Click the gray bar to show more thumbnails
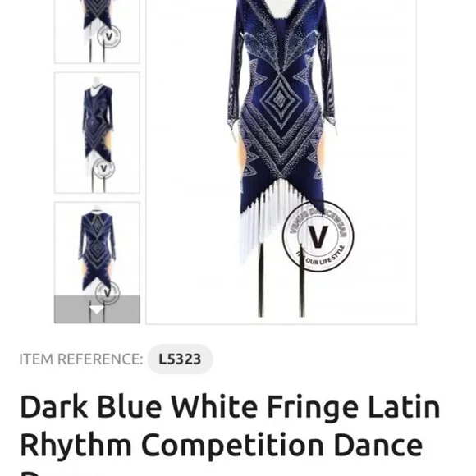The image size is (476, 476). [x=97, y=309]
